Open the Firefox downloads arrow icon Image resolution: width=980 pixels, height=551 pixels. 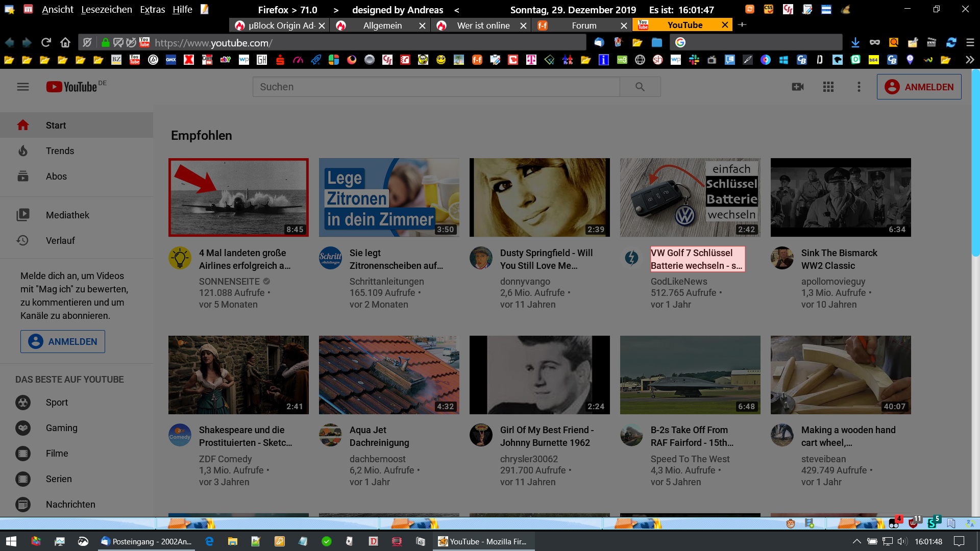click(x=855, y=42)
